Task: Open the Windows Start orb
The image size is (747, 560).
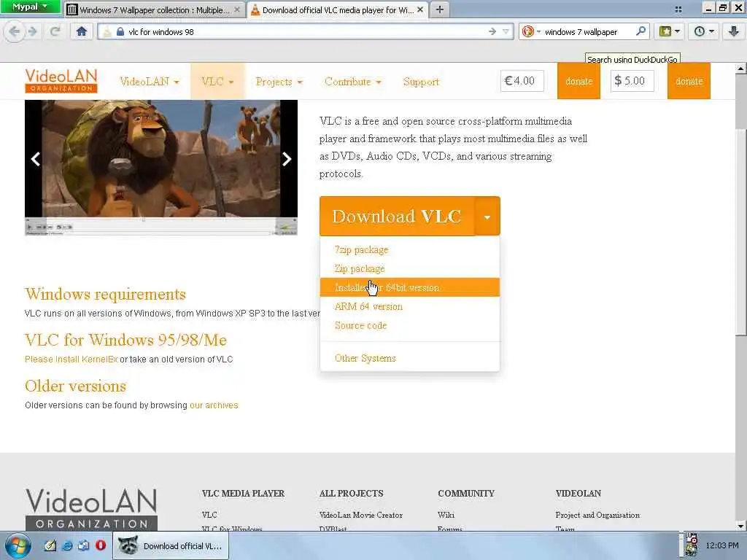Action: 18,545
